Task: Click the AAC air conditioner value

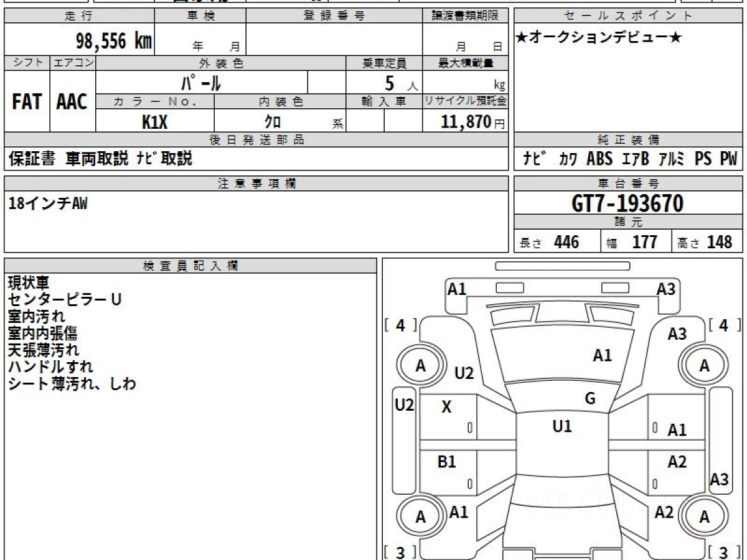Action: (x=72, y=102)
